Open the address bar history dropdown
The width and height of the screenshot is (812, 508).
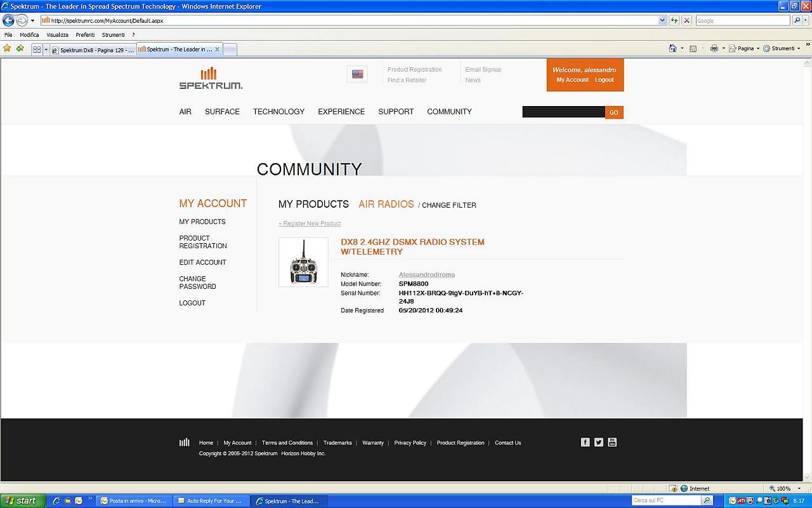pyautogui.click(x=662, y=20)
